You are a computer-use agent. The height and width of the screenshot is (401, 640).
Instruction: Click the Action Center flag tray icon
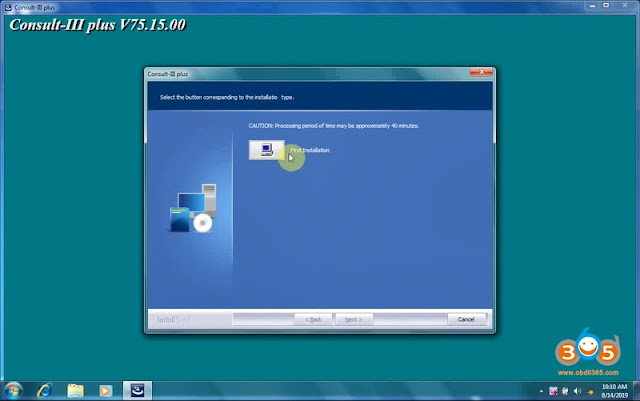pyautogui.click(x=553, y=391)
